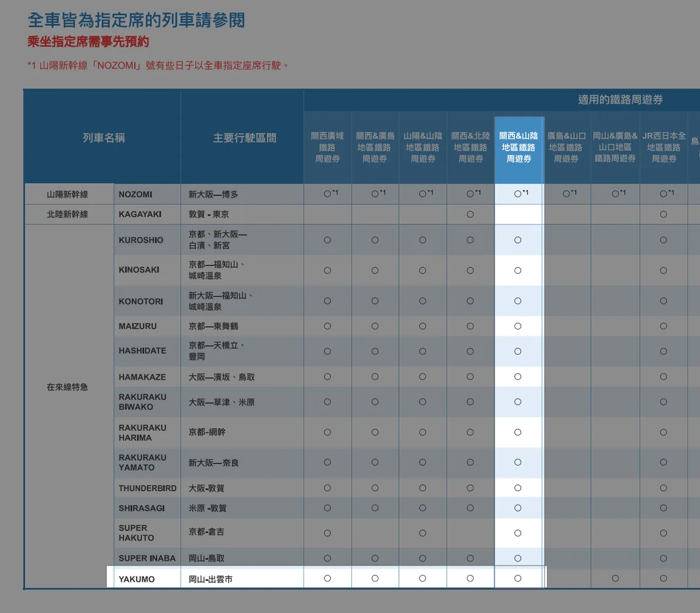Click the YAKUMO circle under 岡山&廣島&山口 pass

point(615,579)
